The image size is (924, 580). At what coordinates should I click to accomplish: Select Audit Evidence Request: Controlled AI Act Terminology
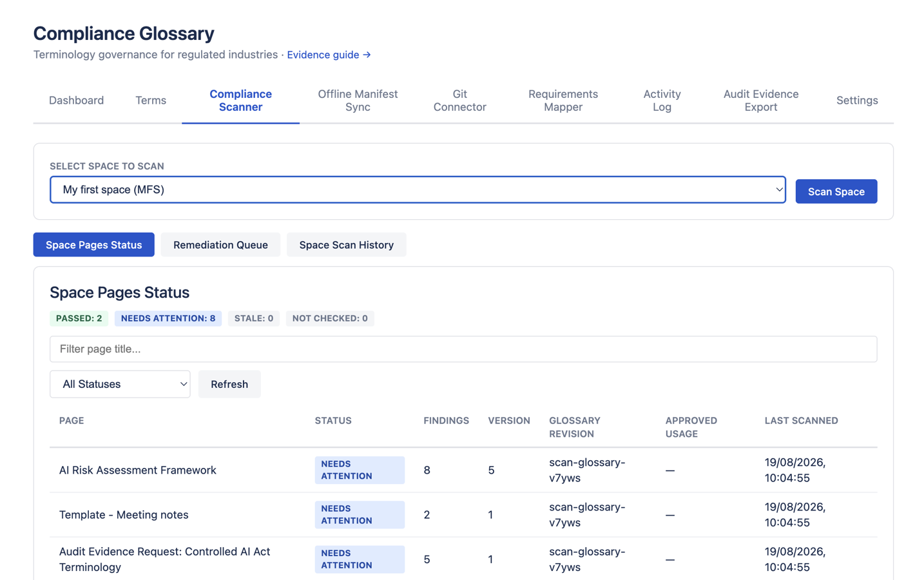point(164,559)
